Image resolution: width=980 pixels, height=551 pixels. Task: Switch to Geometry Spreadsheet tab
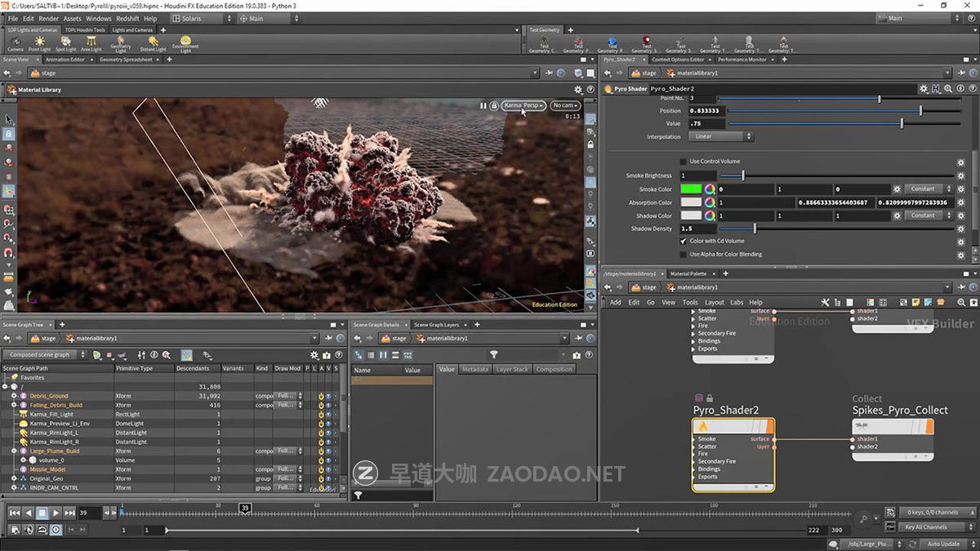125,60
